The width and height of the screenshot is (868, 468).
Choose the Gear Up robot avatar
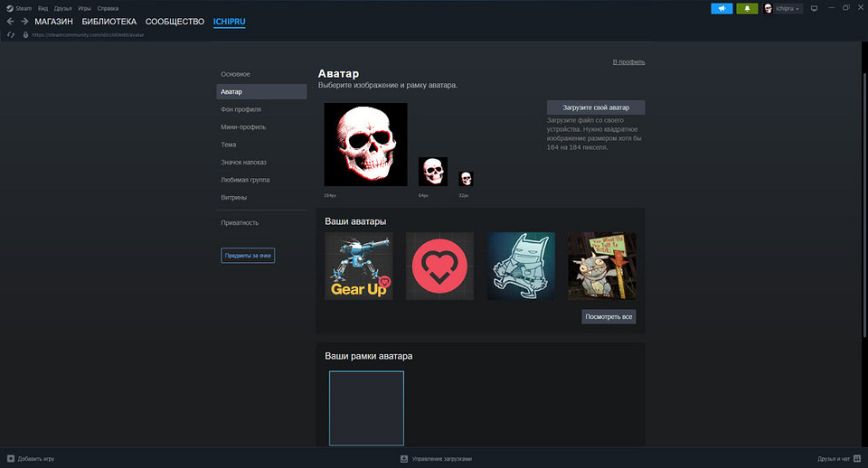pyautogui.click(x=358, y=266)
